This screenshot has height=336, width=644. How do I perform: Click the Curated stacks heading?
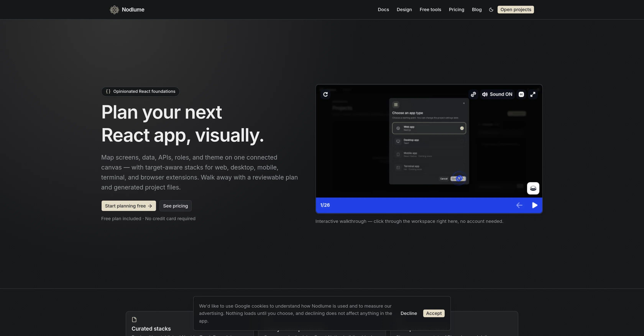(x=151, y=329)
